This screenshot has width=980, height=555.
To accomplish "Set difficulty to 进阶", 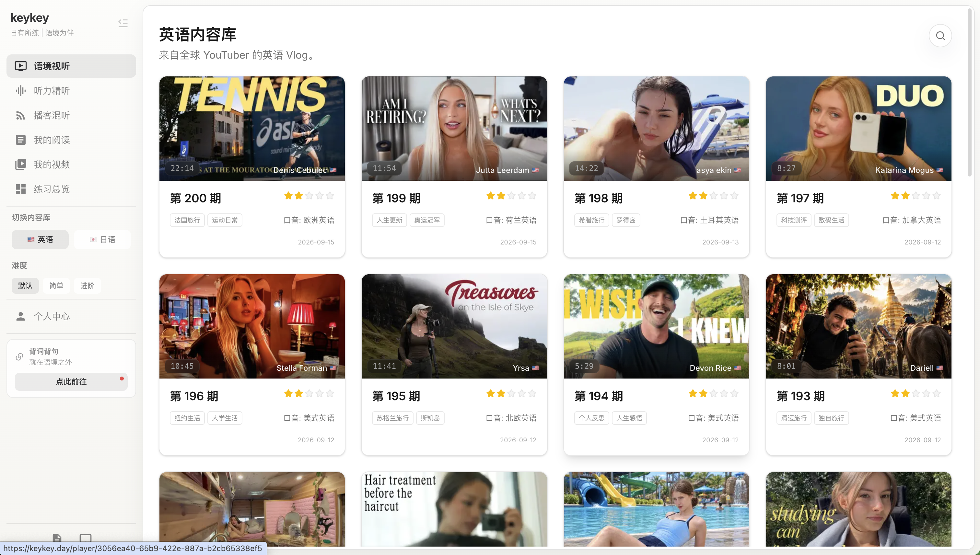I will pos(87,286).
